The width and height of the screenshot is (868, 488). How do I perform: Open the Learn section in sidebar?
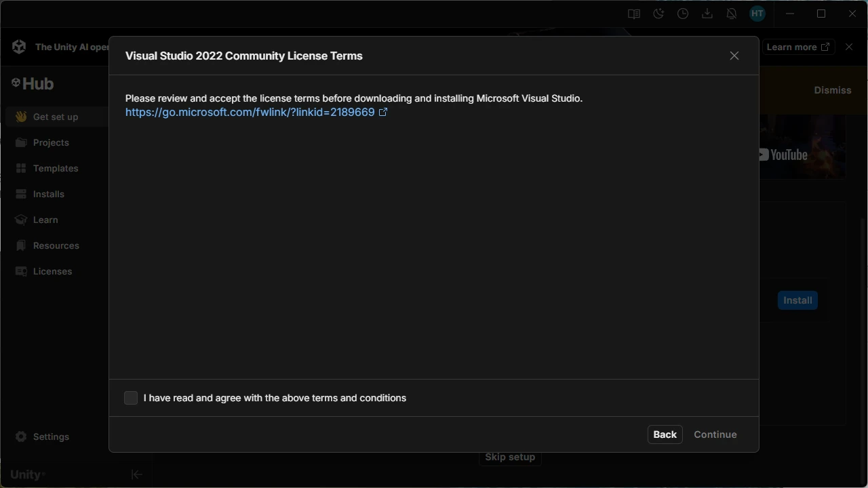pos(57,220)
